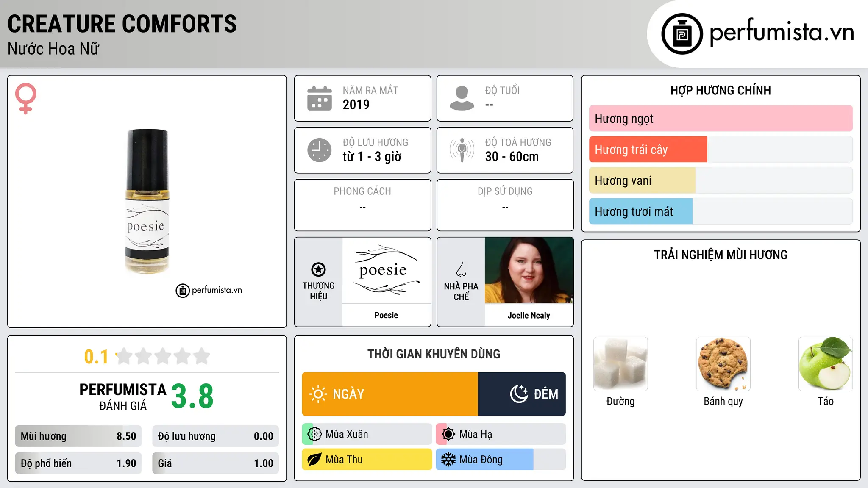Screen dimensions: 868x488
Task: Click the Ngày daytime usage bar
Action: point(390,394)
